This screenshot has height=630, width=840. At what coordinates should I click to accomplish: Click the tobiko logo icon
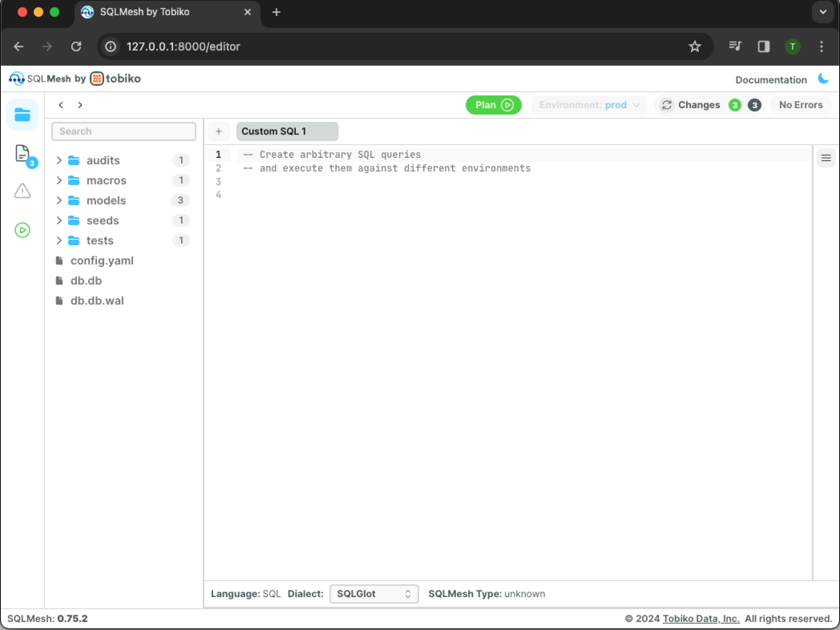point(97,78)
